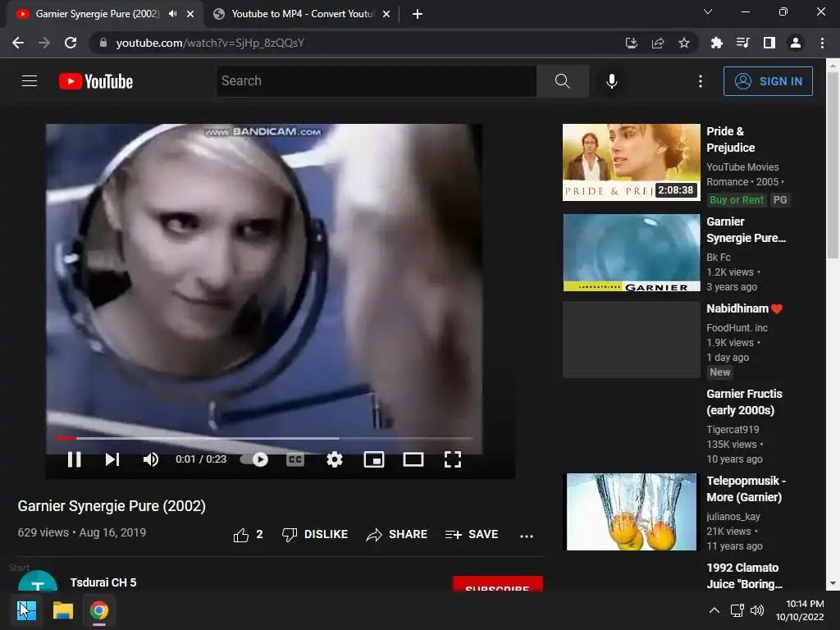Image resolution: width=840 pixels, height=630 pixels.
Task: Switch to Youtube to MP4 tab
Action: (x=302, y=14)
